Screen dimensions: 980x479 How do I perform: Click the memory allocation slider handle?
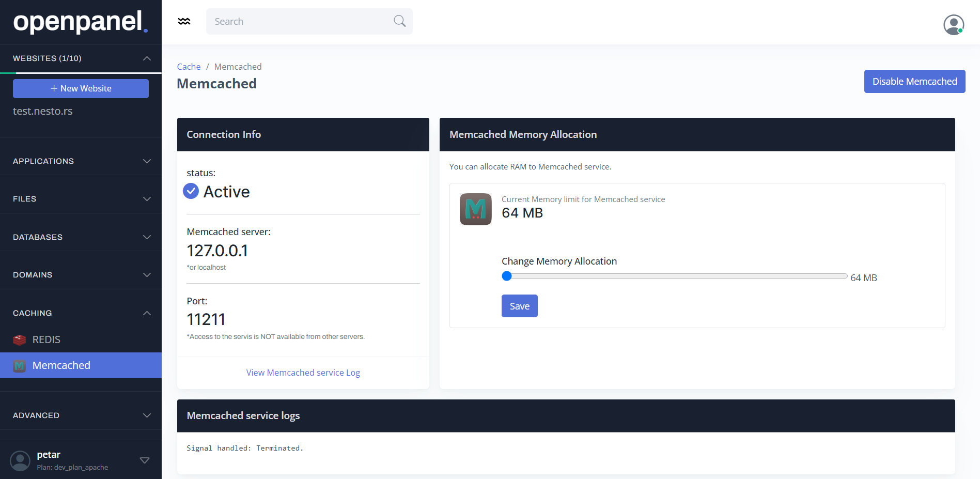point(507,276)
